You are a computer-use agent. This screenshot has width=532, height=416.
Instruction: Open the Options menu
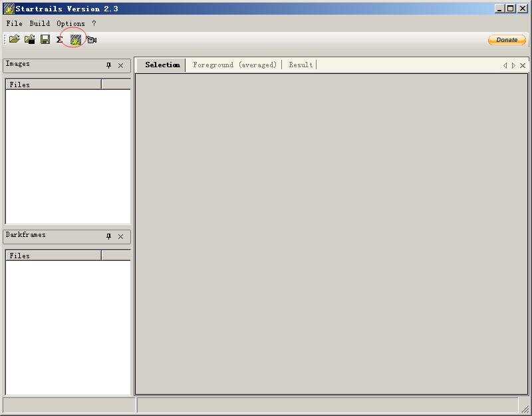pyautogui.click(x=70, y=23)
